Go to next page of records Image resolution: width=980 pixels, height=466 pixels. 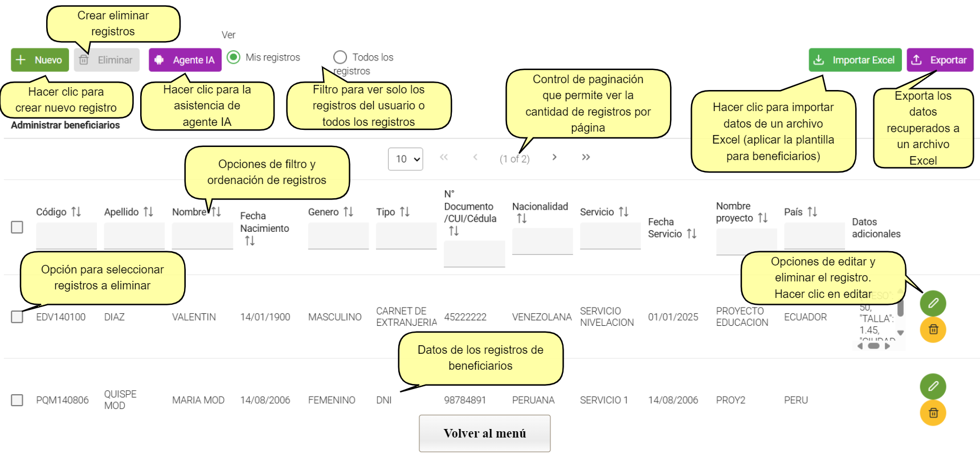click(554, 157)
